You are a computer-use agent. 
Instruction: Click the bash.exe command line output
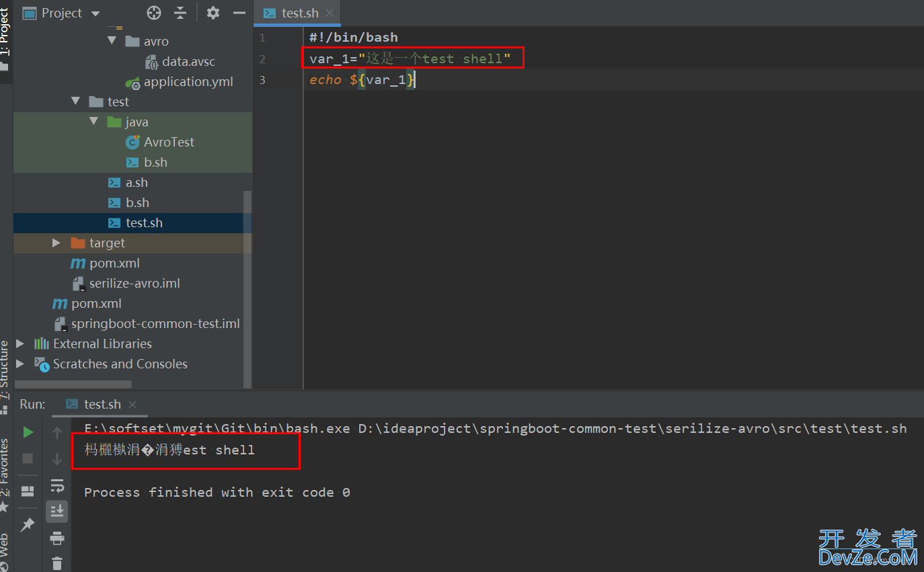(496, 428)
